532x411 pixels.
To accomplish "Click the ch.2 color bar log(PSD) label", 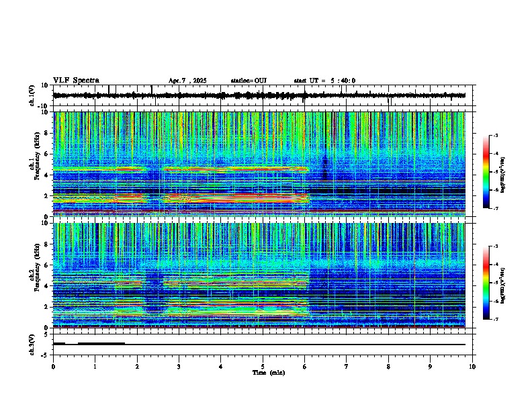I will point(502,285).
